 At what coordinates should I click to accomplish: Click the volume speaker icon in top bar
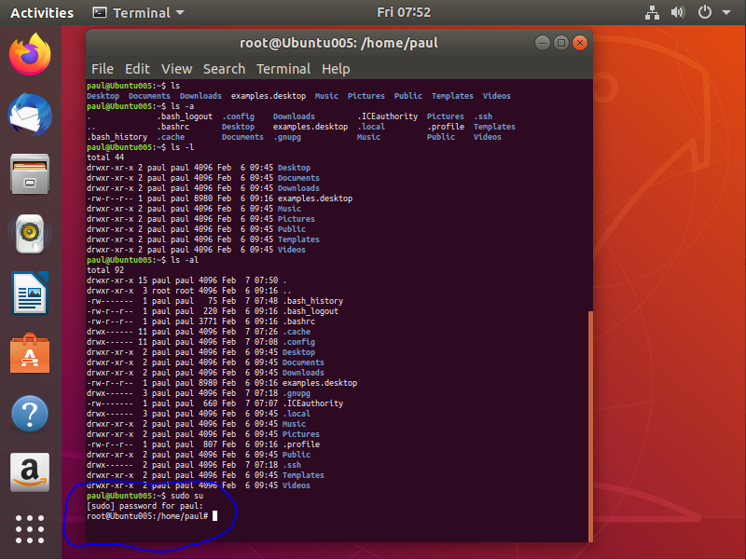[678, 12]
